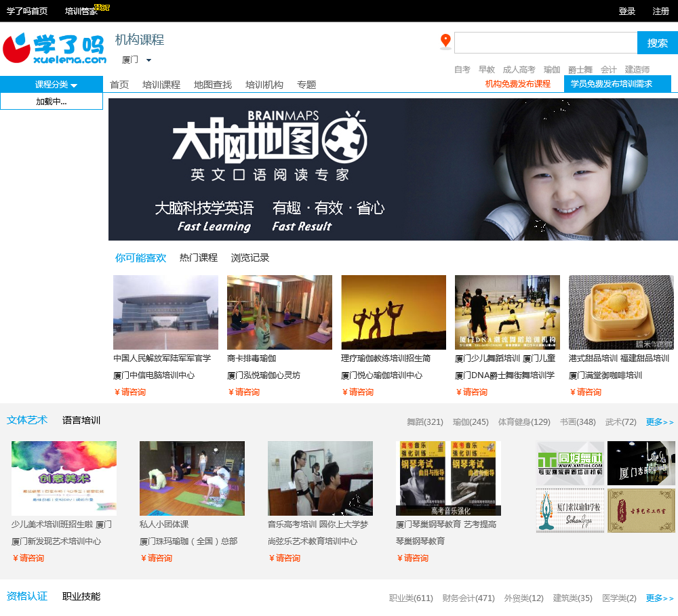Click 琴巢钢琴教育 institution link
This screenshot has width=678, height=616.
420,541
